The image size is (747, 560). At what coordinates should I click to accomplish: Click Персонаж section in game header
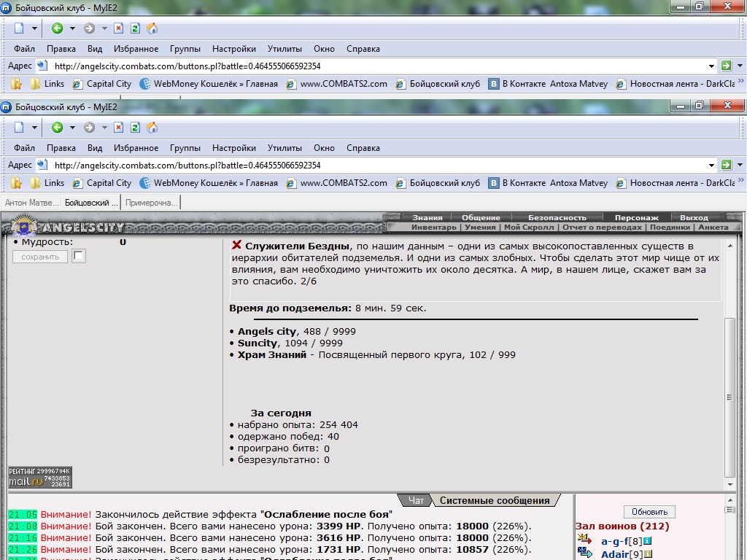(636, 217)
